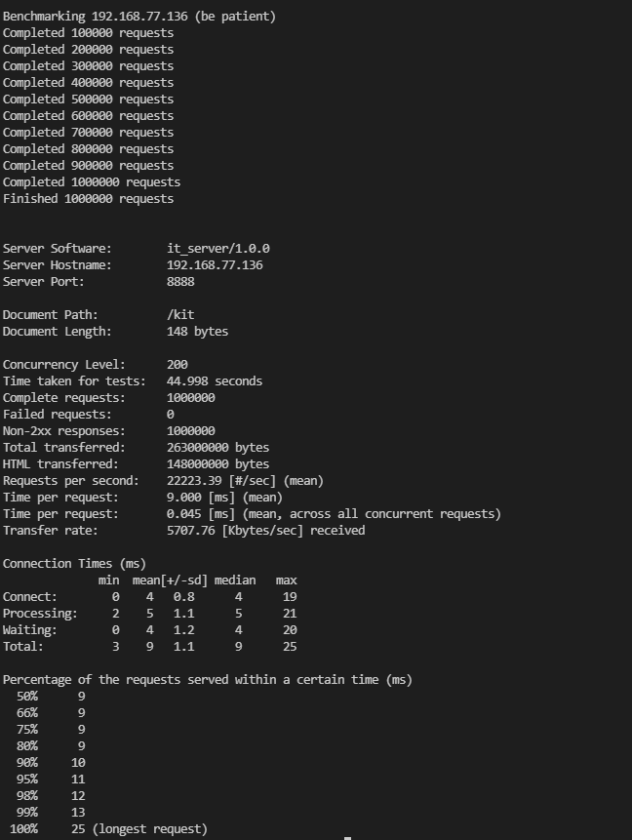Click the Total transferred 263000000 bytes
The height and width of the screenshot is (840, 632).
(218, 448)
